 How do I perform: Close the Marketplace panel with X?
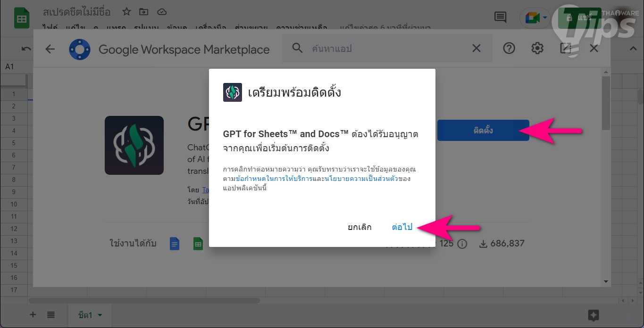pos(594,48)
